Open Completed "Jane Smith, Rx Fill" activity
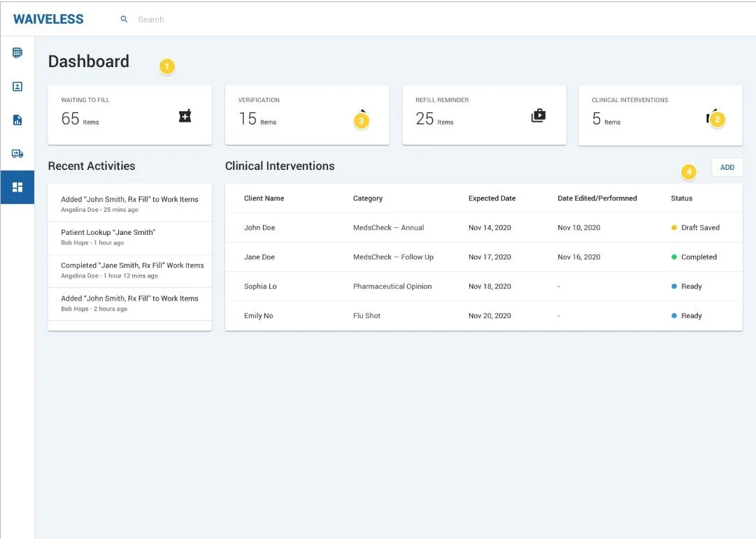Viewport: 756px width, 539px height. coord(129,270)
